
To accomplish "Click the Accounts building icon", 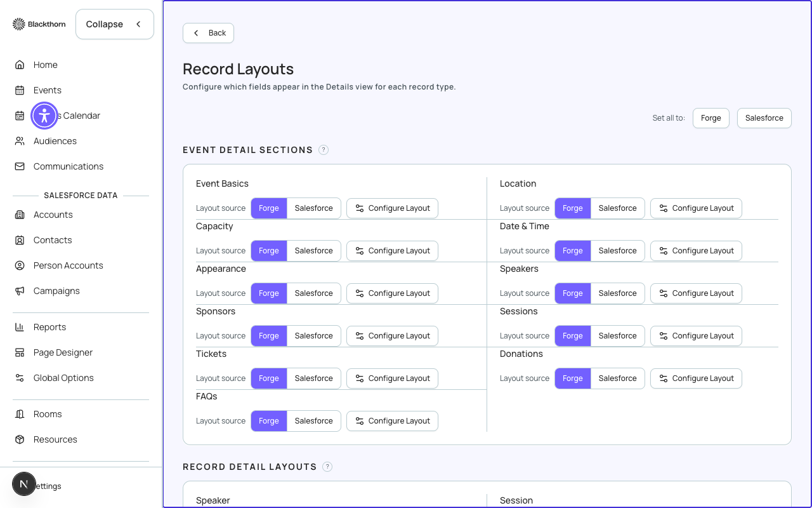I will [20, 215].
